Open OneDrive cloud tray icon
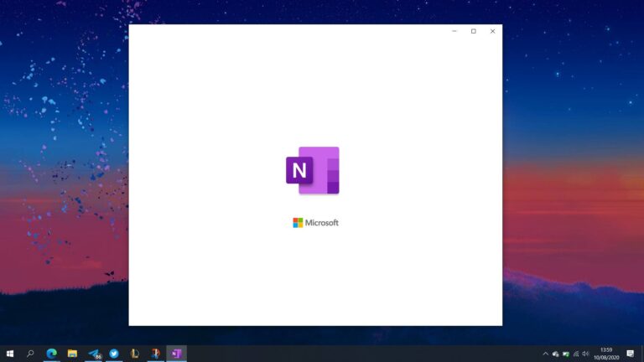The width and height of the screenshot is (644, 362). [x=556, y=354]
